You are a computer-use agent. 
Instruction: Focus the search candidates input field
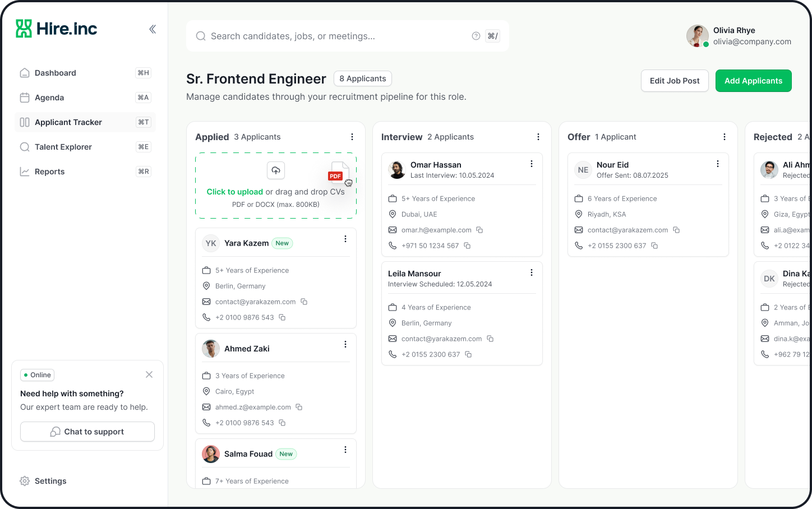tap(336, 36)
